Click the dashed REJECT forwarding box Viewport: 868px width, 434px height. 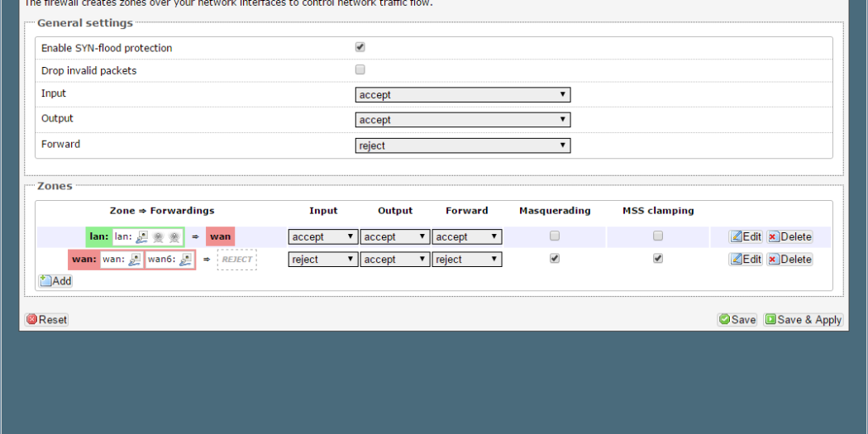click(237, 260)
